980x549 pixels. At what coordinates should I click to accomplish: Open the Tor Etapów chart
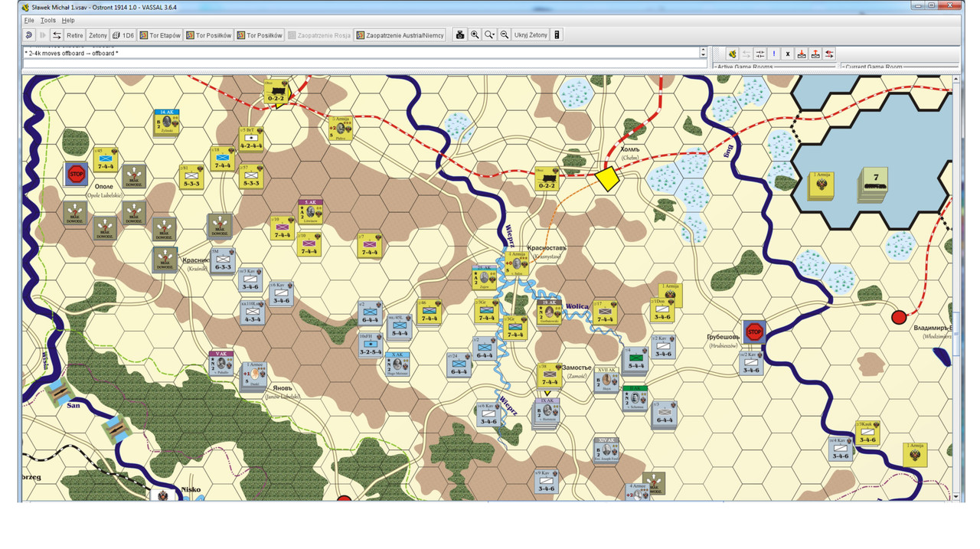(160, 35)
